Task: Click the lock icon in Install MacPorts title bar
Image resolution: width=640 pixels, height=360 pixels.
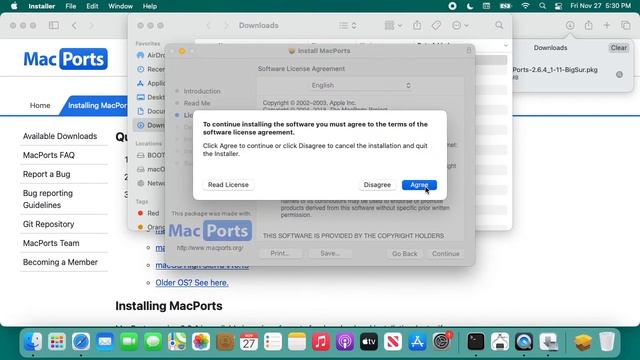Action: click(x=469, y=50)
